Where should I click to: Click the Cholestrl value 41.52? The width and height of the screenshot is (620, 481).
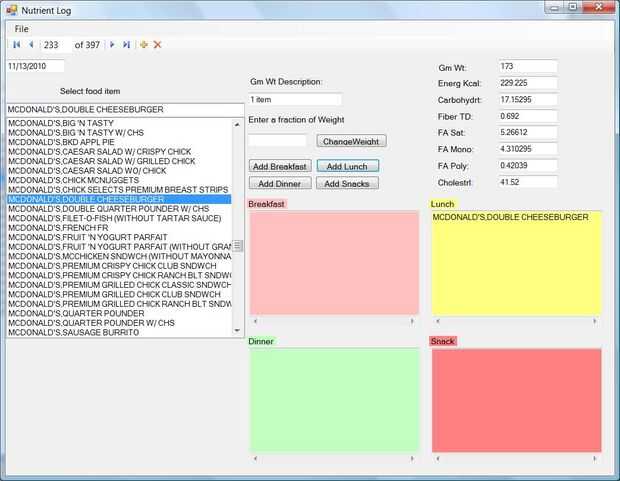point(528,182)
